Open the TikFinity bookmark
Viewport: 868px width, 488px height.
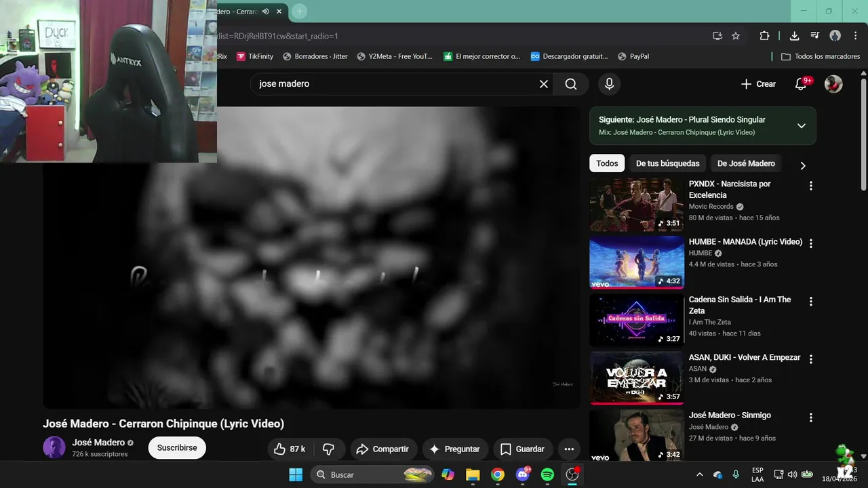[x=255, y=56]
